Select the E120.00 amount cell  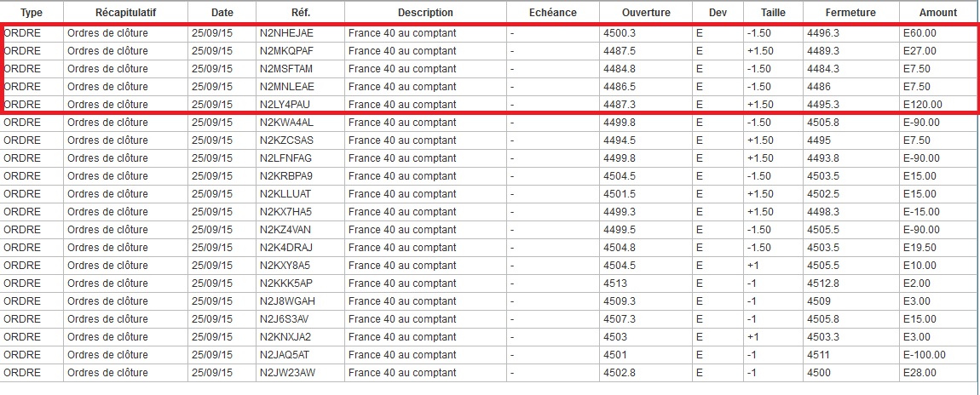(x=923, y=105)
